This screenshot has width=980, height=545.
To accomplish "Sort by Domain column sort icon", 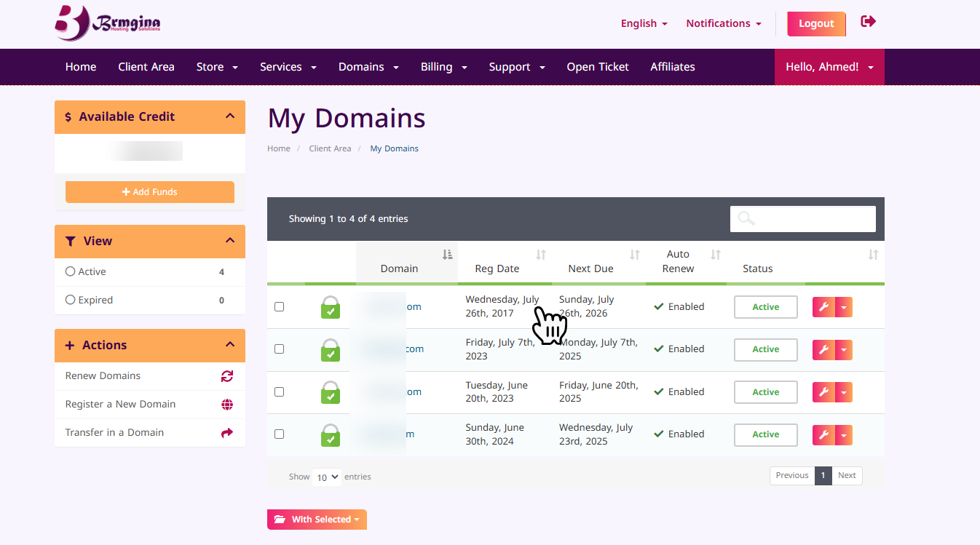I will click(x=448, y=255).
